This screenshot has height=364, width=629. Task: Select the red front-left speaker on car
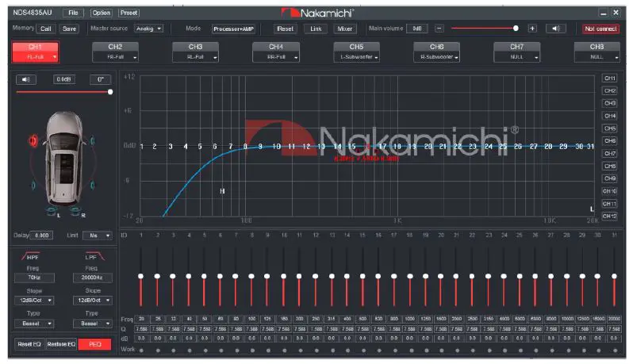33,140
